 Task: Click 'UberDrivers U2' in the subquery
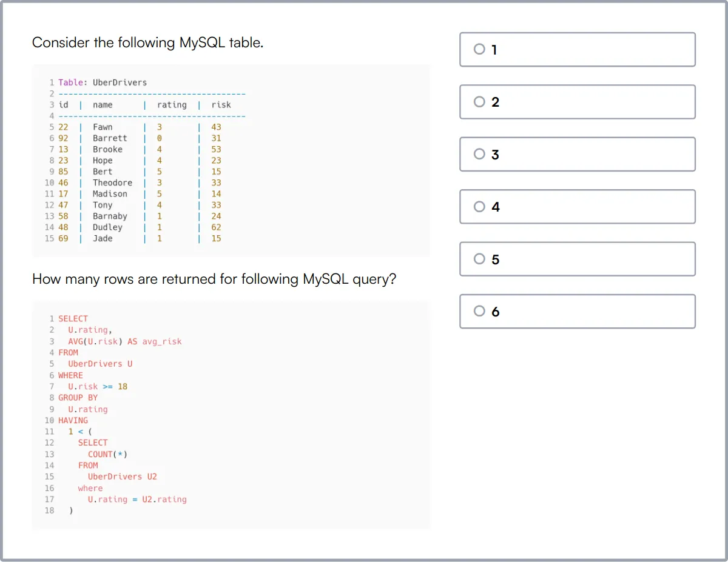point(123,477)
